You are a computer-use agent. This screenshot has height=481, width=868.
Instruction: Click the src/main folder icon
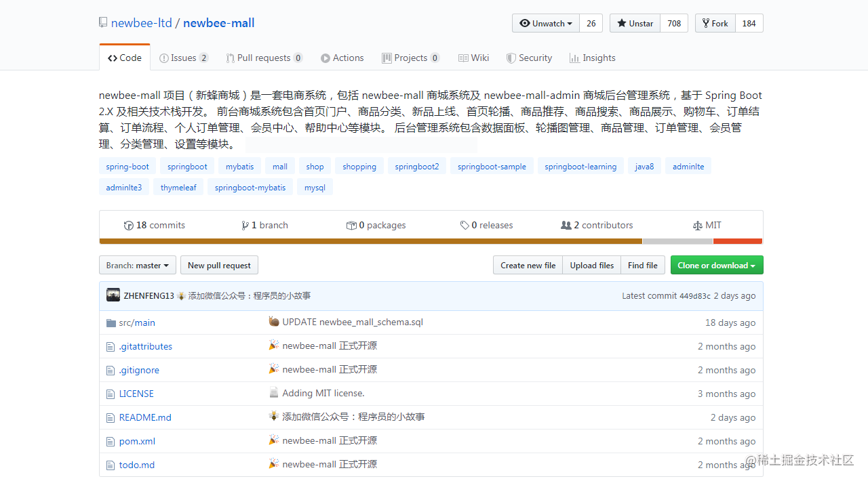pyautogui.click(x=111, y=323)
